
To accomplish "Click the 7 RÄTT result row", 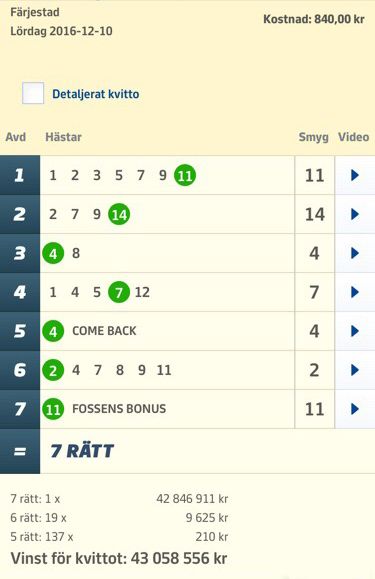I will pos(188,451).
